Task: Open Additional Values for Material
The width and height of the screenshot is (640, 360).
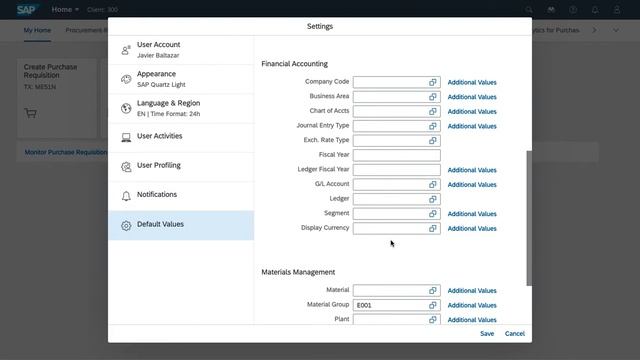Action: pyautogui.click(x=472, y=291)
